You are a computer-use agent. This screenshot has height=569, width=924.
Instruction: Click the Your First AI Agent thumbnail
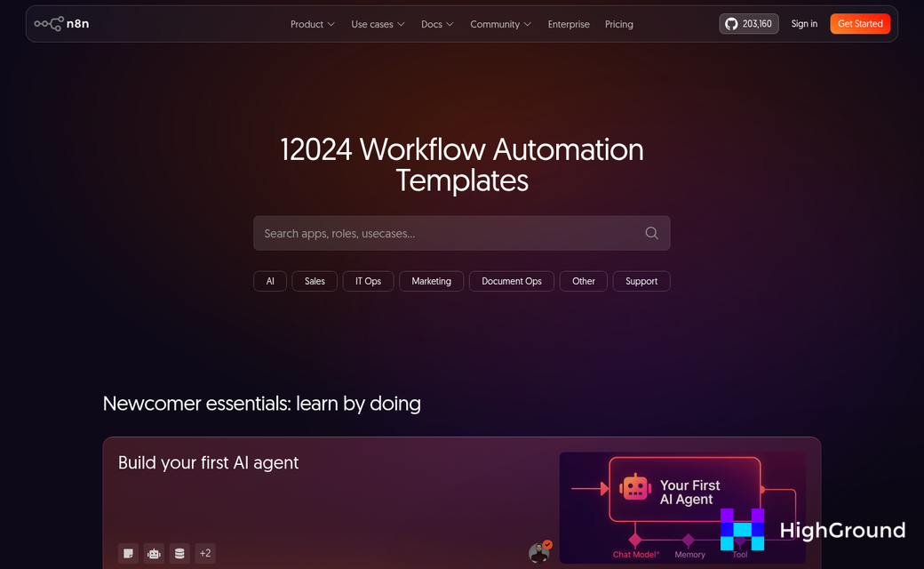coord(682,508)
